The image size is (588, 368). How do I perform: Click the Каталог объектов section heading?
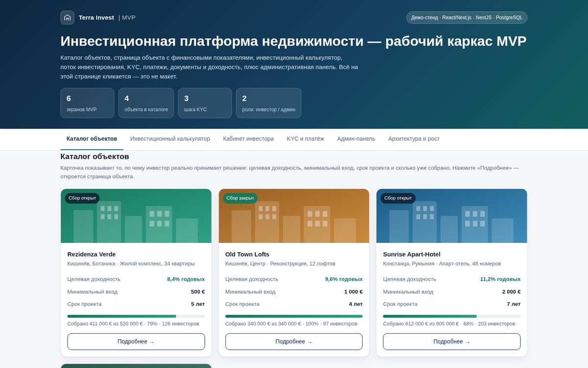(x=95, y=157)
